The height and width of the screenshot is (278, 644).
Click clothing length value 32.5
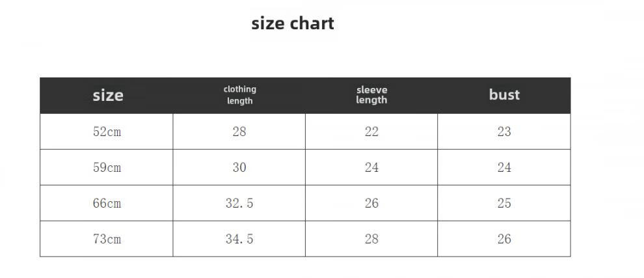coord(239,203)
